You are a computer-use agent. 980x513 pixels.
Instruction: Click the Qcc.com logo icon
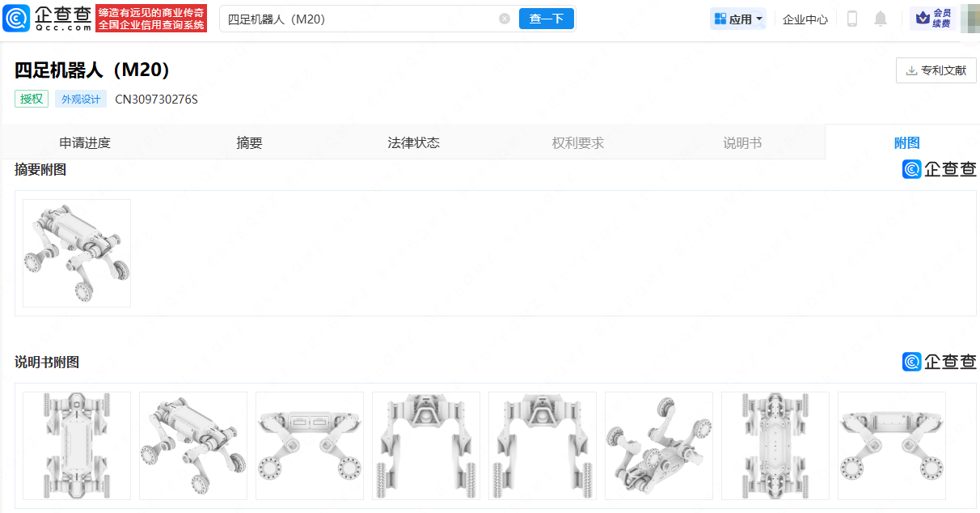pyautogui.click(x=18, y=18)
